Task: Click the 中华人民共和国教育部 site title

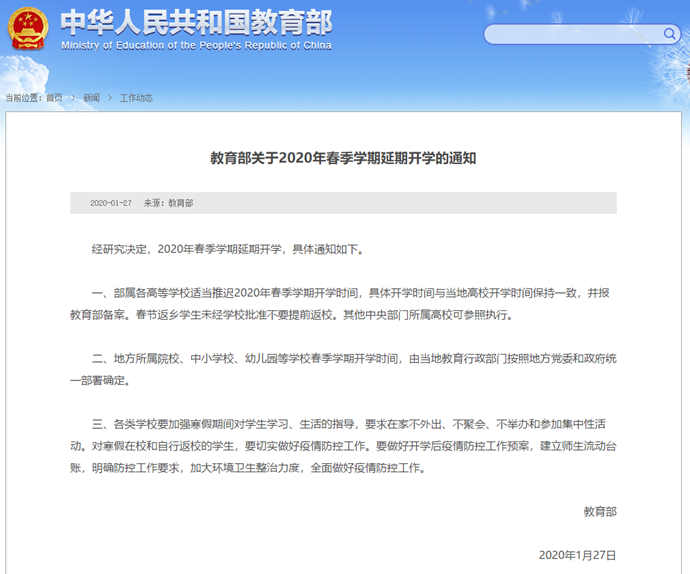Action: coord(196,22)
